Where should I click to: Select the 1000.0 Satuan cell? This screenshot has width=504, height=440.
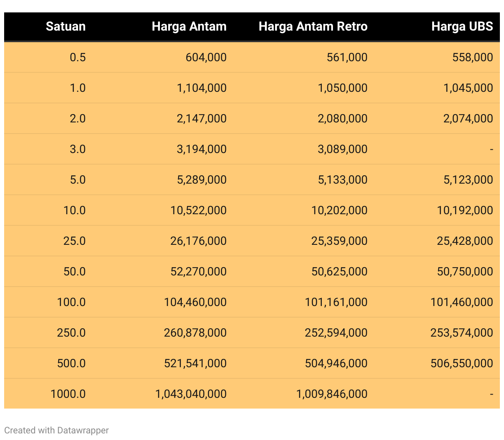pos(68,394)
